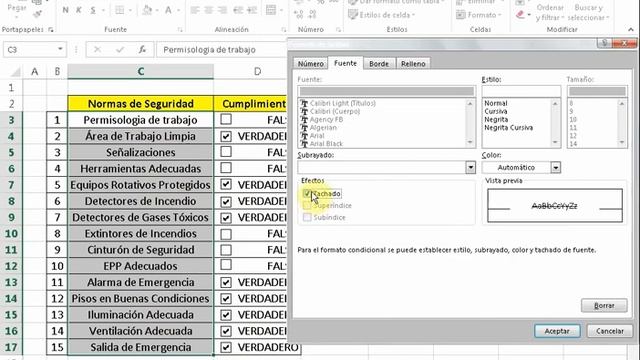640x360 pixels.
Task: Center text horizontally in the Alineación group
Action: coord(209,10)
